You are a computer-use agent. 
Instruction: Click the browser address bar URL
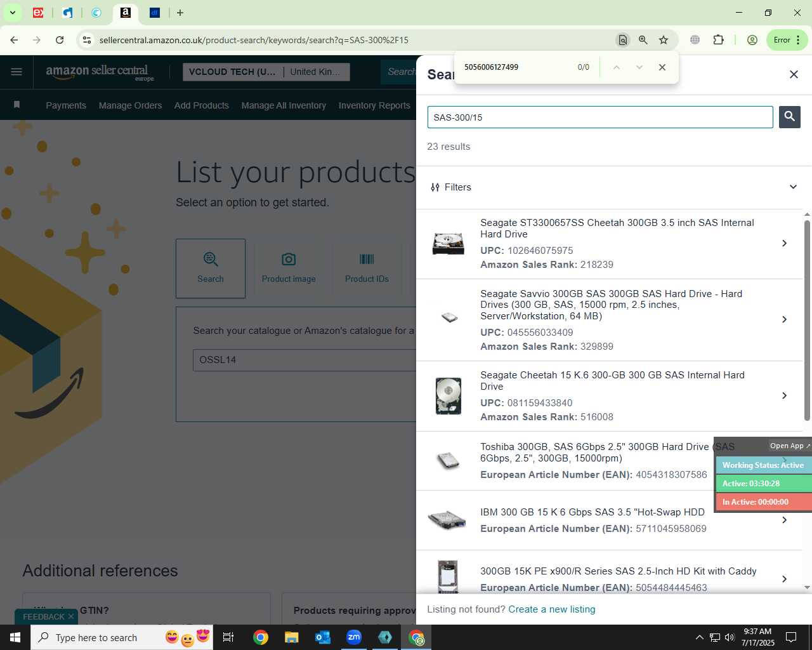[x=254, y=40]
